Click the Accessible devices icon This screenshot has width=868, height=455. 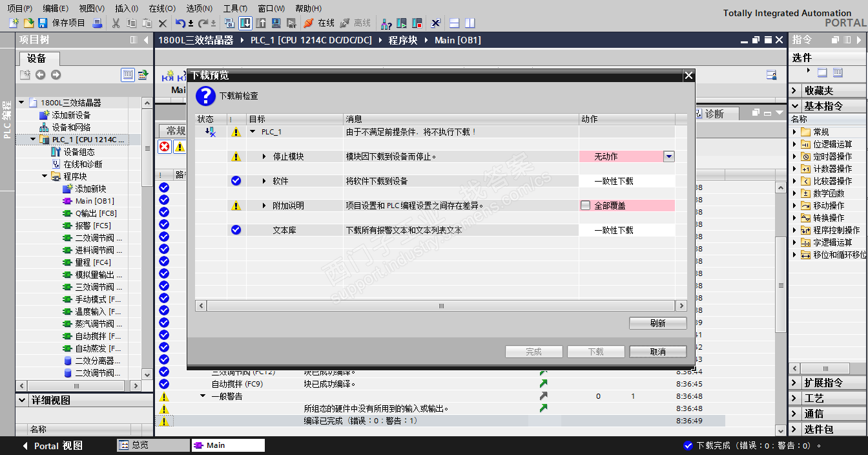386,23
